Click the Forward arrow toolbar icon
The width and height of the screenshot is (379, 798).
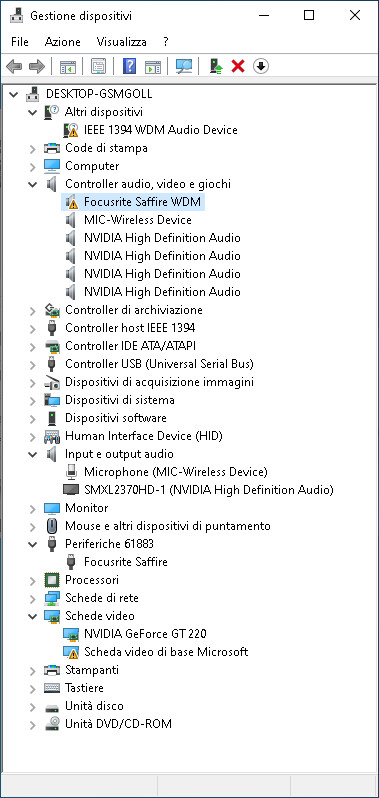click(x=37, y=66)
